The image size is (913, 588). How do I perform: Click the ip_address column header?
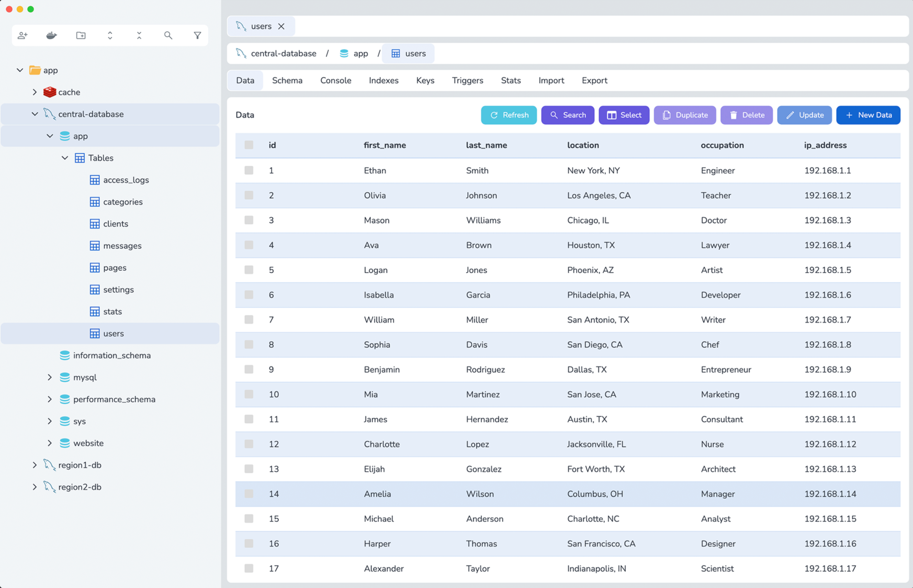tap(825, 145)
